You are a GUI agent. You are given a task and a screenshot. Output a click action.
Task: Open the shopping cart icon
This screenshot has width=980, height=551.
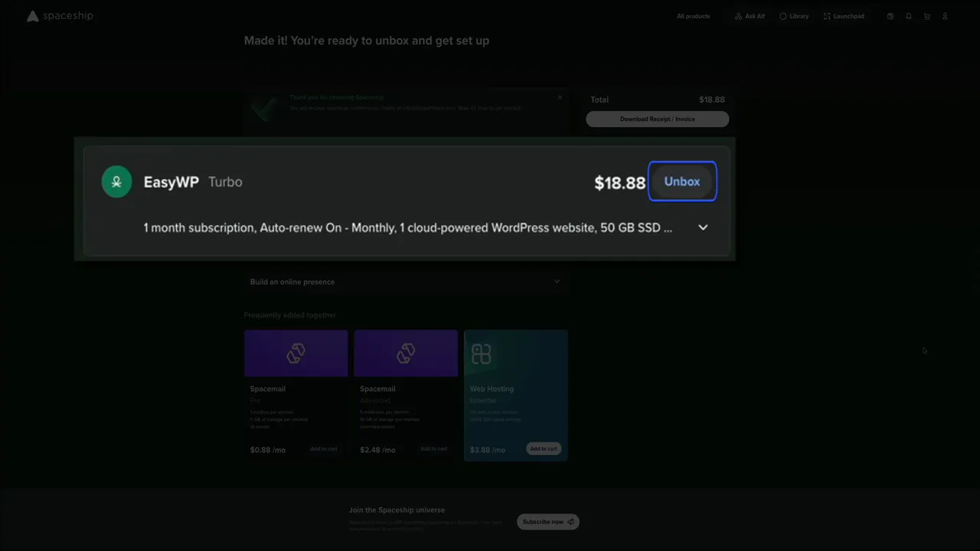927,16
